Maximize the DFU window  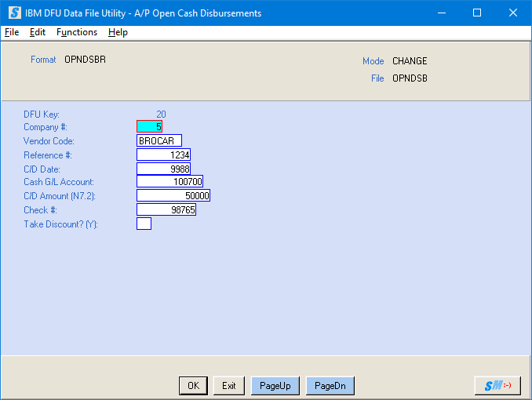[x=477, y=13]
